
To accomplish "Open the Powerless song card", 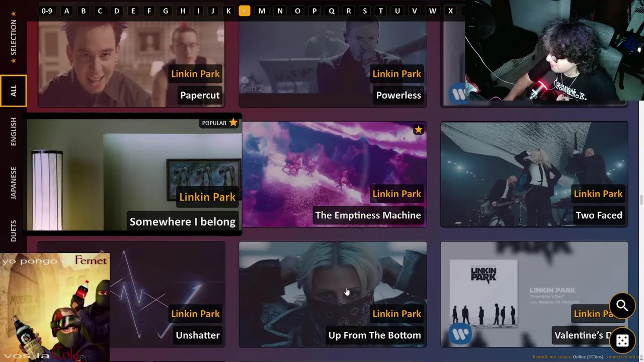I will click(333, 64).
